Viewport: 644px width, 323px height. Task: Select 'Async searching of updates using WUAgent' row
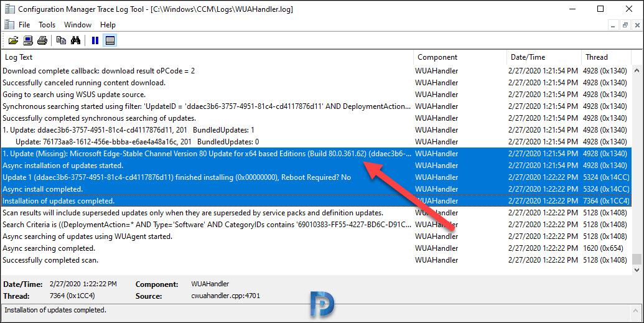(316, 236)
